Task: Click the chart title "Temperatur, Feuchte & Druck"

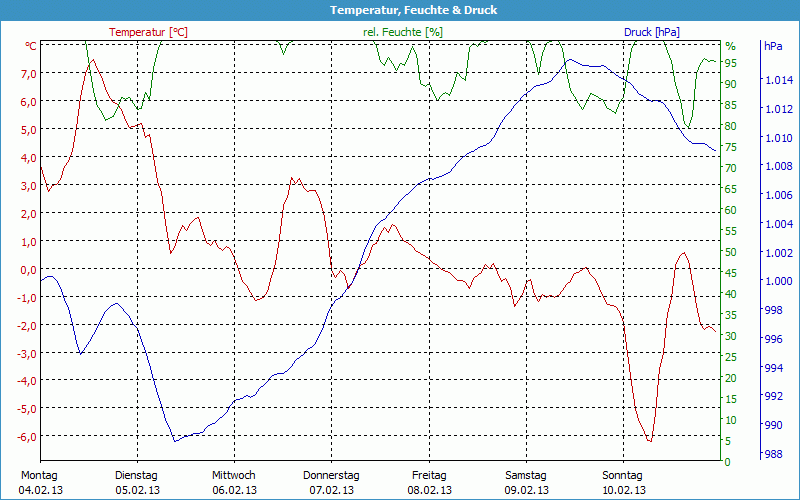Action: pos(413,10)
